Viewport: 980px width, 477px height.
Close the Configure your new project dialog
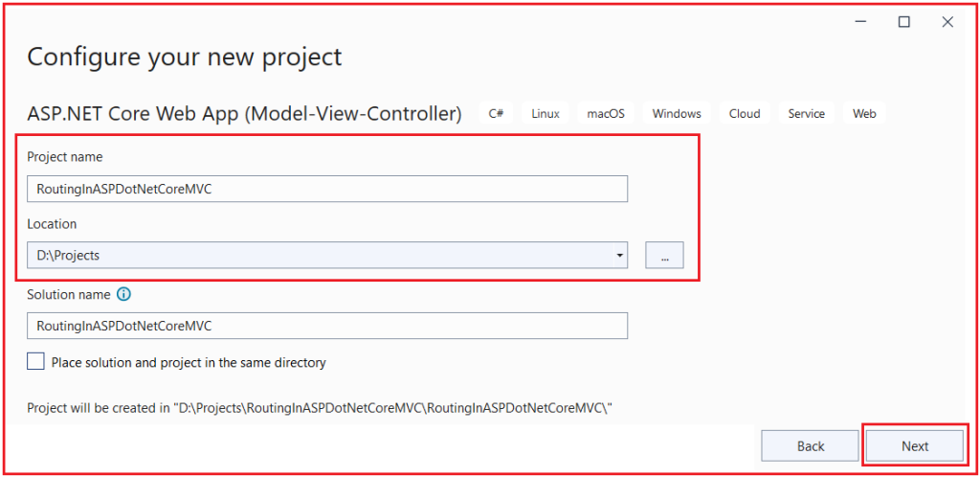click(x=947, y=22)
